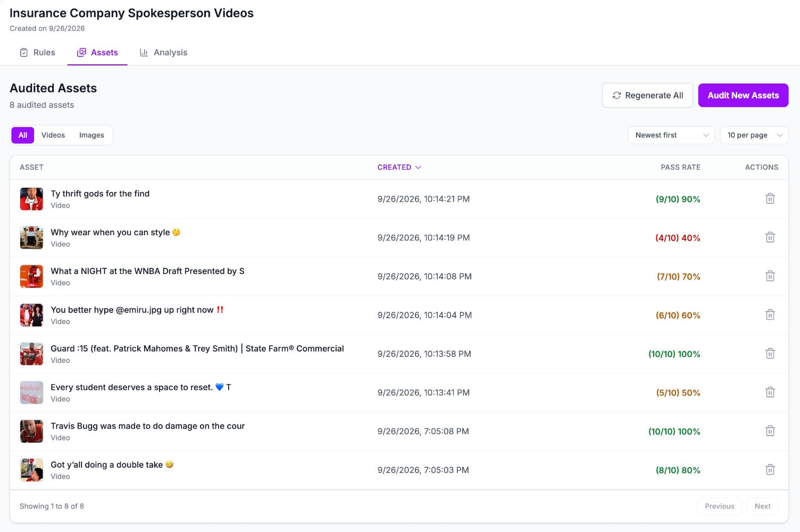800x532 pixels.
Task: Open 'You better hype @emiru.jpg' title
Action: (137, 310)
